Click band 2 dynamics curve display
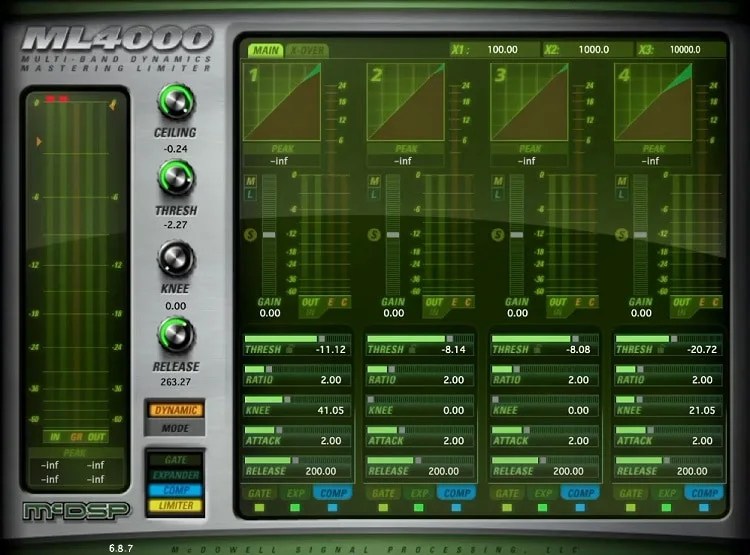This screenshot has width=750, height=555. tap(406, 102)
